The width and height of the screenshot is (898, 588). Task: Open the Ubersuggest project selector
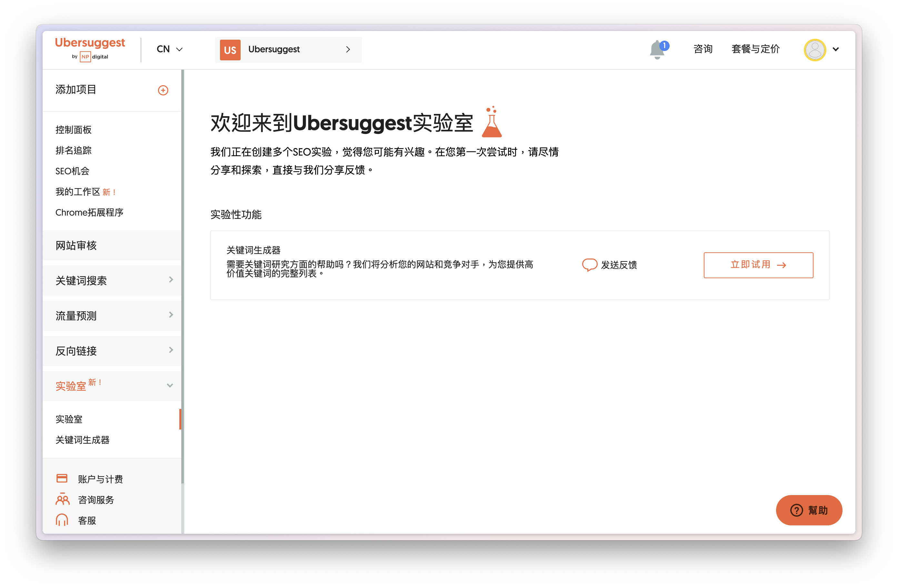pyautogui.click(x=288, y=49)
